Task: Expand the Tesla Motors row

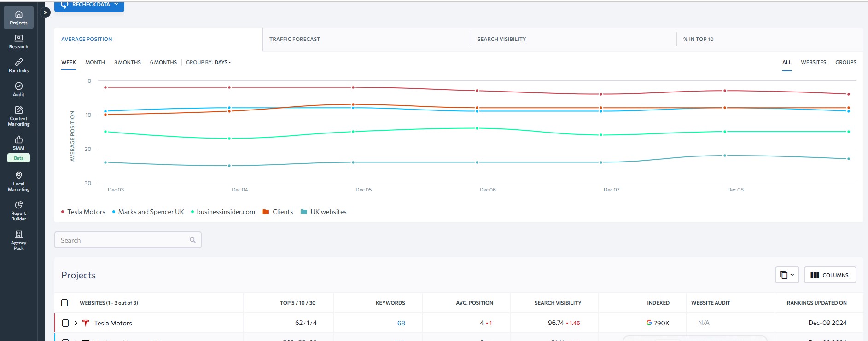Action: [x=76, y=323]
